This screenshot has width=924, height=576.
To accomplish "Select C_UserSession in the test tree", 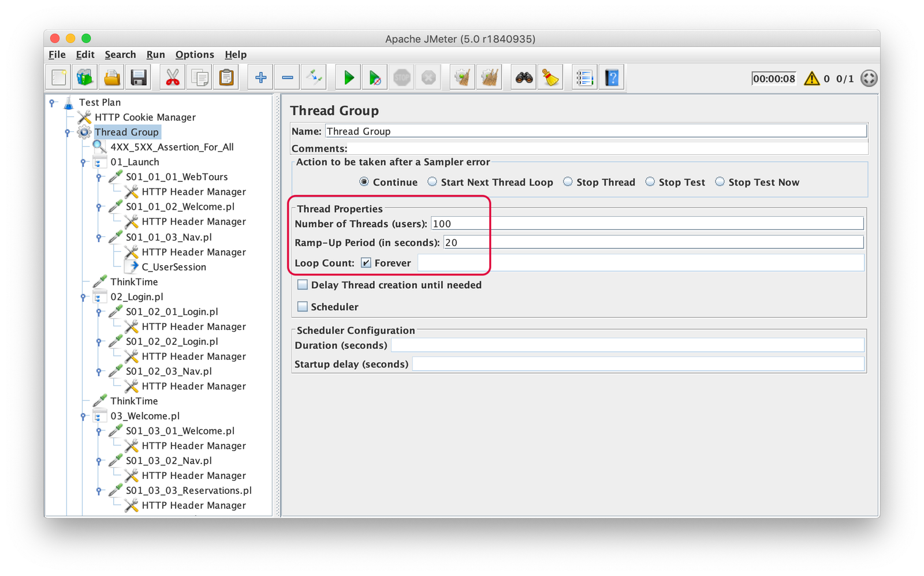I will pos(173,267).
